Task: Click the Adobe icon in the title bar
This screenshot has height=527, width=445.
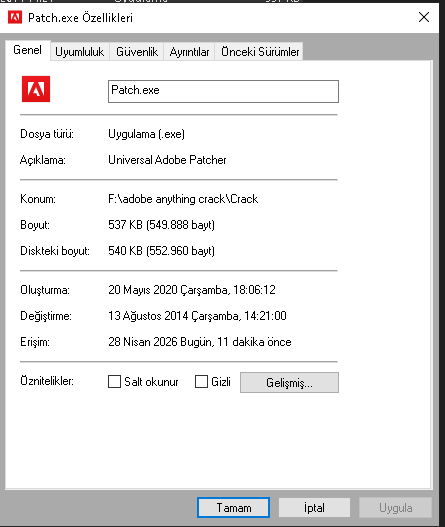Action: [15, 17]
